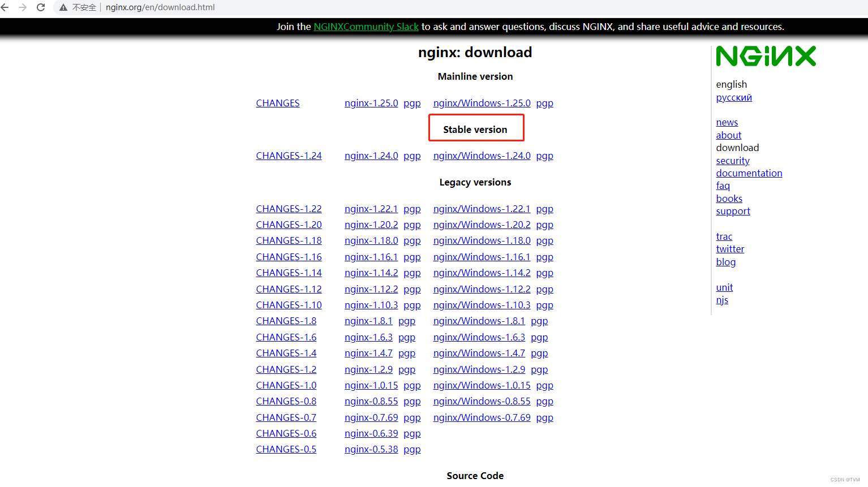Download nginx/Windows-1.0.15

[x=482, y=385]
